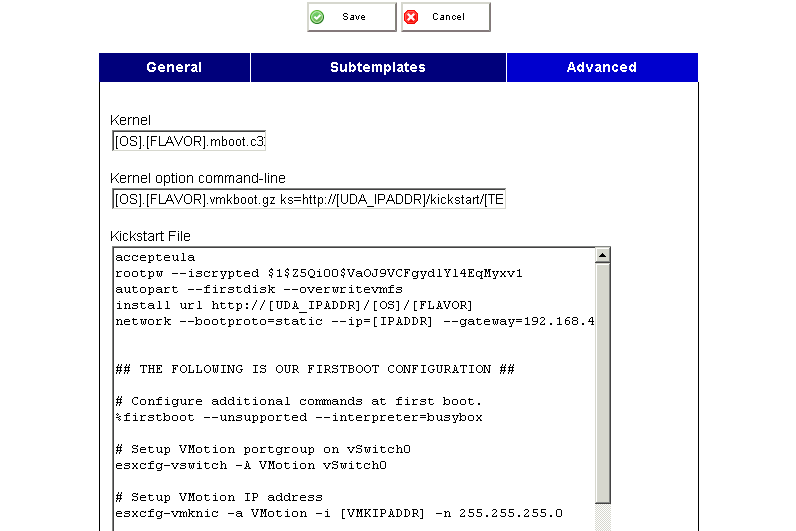Click the Kickstart File scrollbar thumb
The width and height of the screenshot is (796, 531).
pyautogui.click(x=603, y=383)
